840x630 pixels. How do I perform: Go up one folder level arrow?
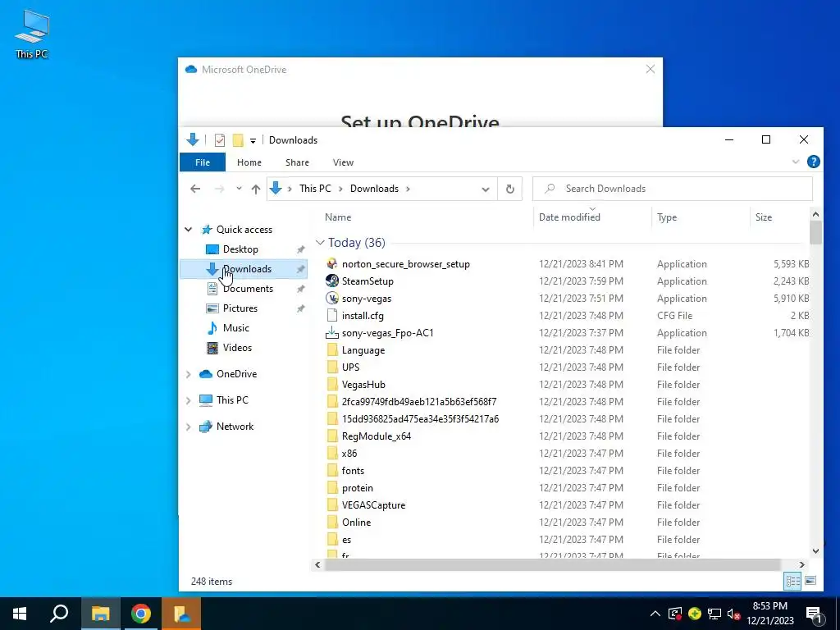coord(256,189)
